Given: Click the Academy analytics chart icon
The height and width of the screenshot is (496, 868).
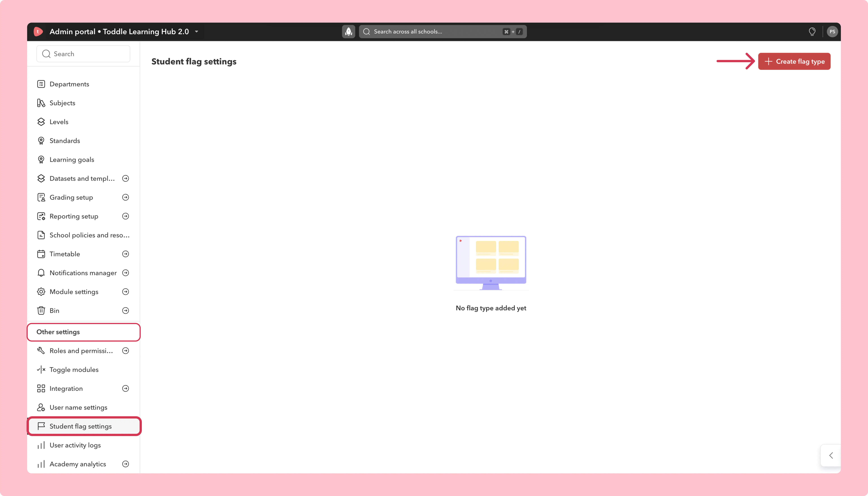Looking at the screenshot, I should pyautogui.click(x=41, y=464).
